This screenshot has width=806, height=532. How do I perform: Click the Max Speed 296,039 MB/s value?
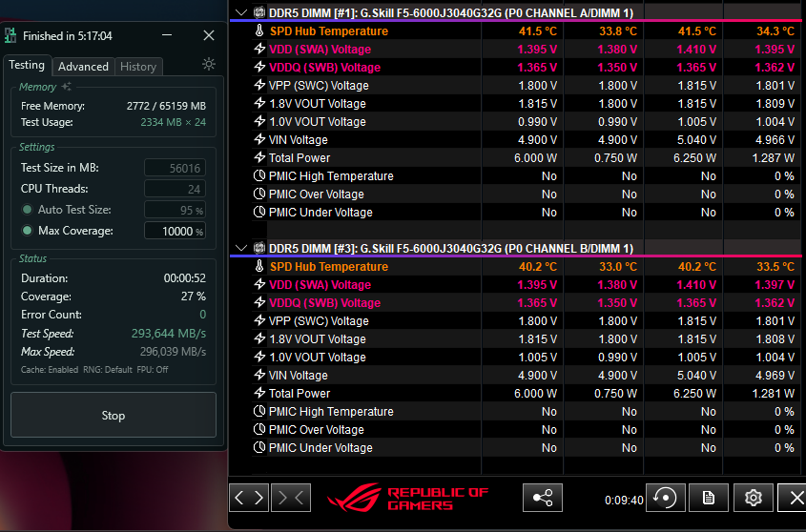173,352
